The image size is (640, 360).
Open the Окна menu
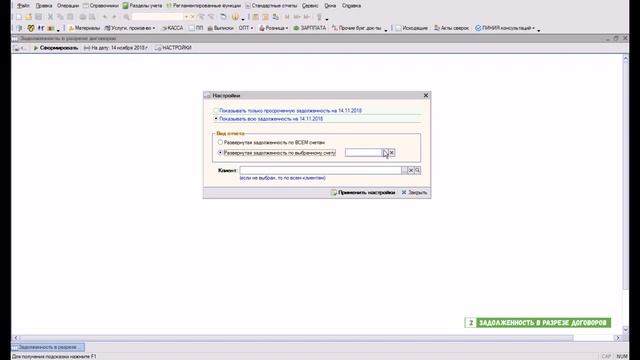tap(330, 6)
